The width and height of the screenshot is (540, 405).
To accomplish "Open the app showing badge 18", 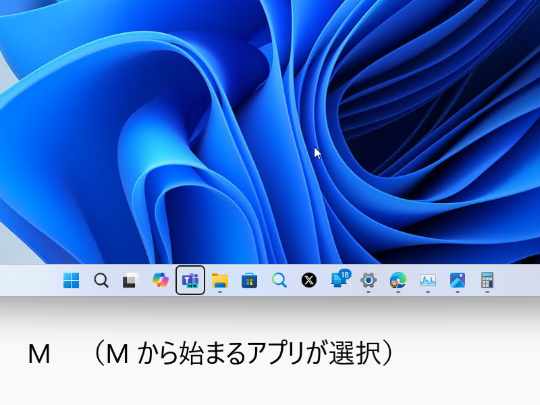I will click(x=340, y=279).
